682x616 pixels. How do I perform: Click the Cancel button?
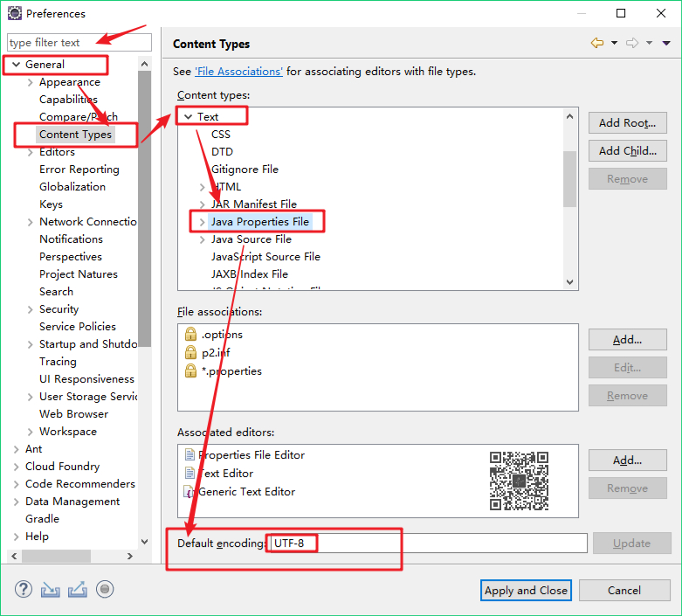(624, 591)
